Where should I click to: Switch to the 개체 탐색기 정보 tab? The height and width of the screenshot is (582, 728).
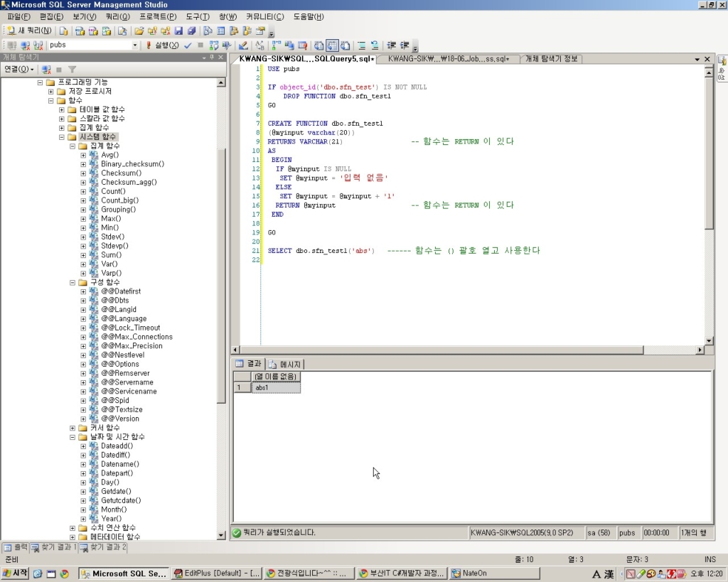click(551, 59)
